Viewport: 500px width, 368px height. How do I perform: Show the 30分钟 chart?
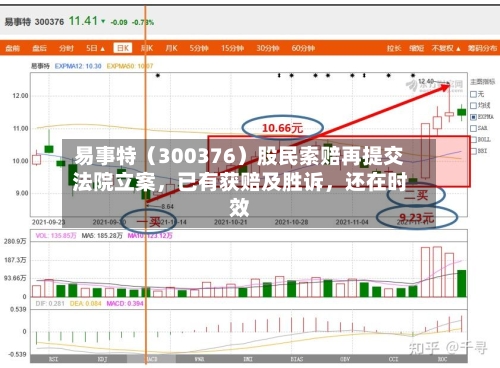[x=268, y=48]
